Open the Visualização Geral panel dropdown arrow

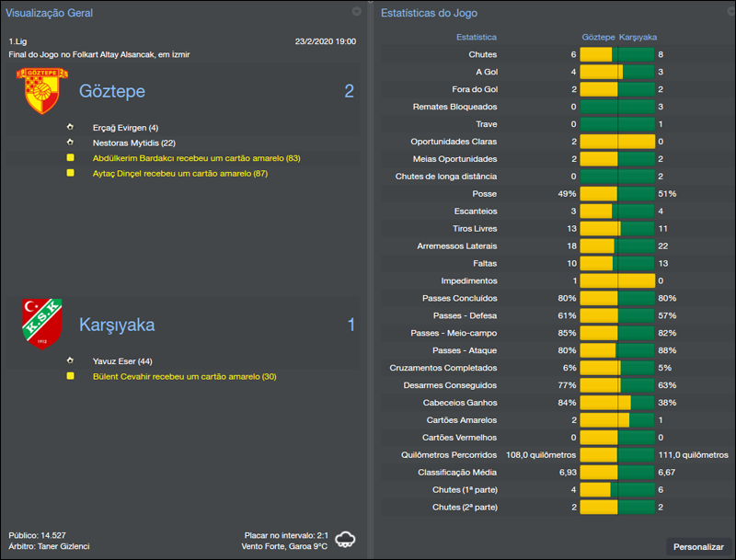pyautogui.click(x=356, y=12)
